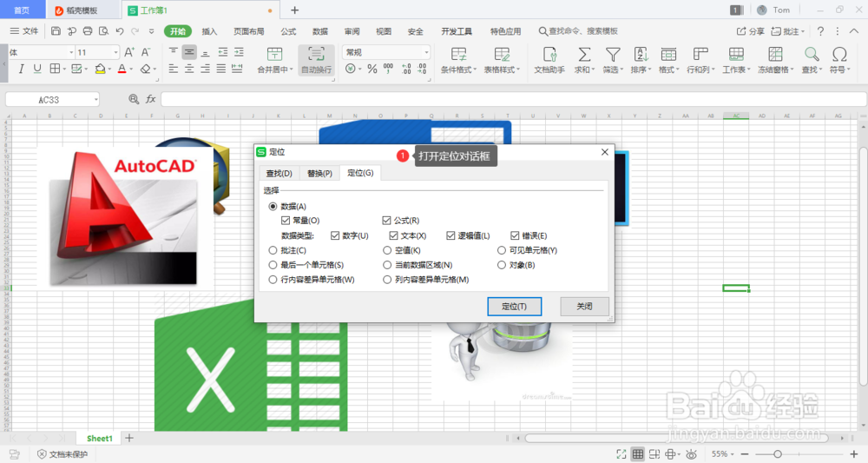
Task: Click the Undo arrow icon
Action: point(120,31)
